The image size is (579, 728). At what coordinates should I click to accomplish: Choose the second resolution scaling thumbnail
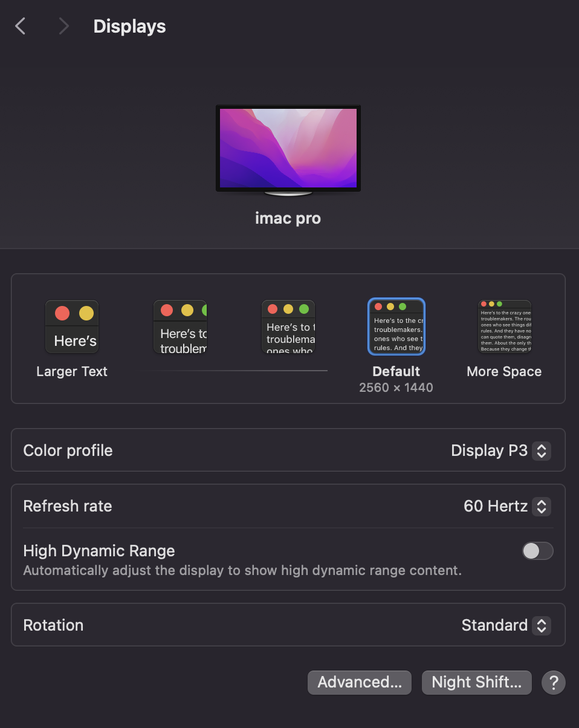coord(180,327)
